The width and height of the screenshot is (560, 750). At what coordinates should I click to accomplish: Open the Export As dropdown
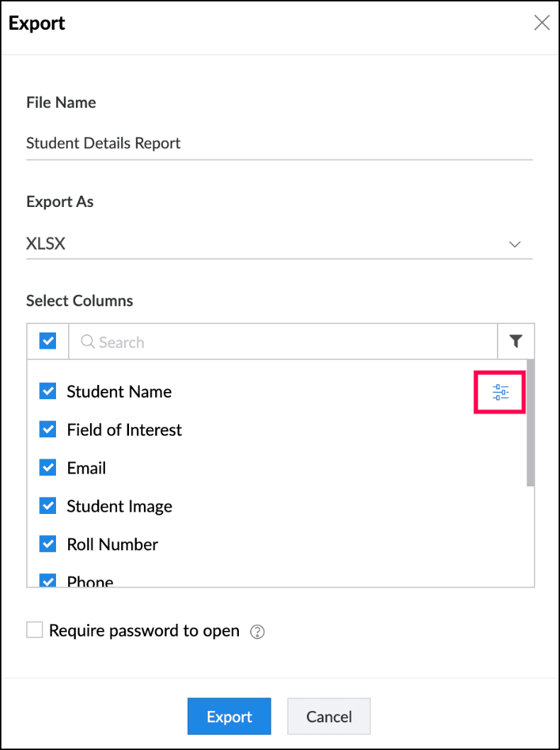click(x=279, y=244)
